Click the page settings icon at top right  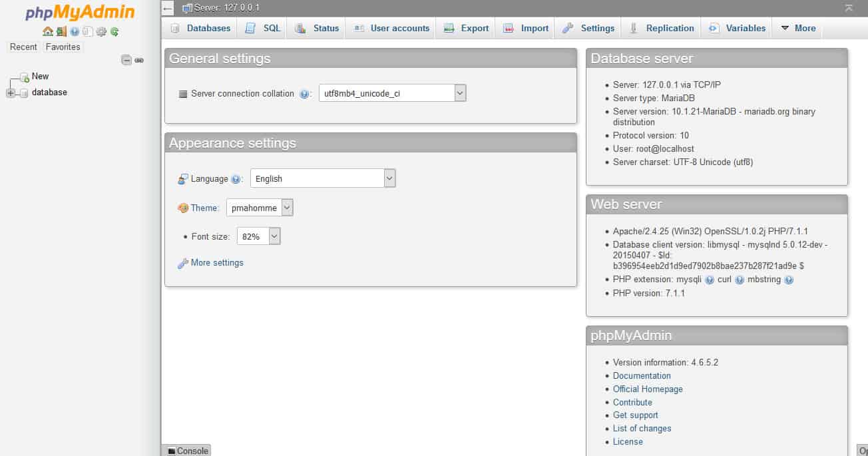pos(849,8)
